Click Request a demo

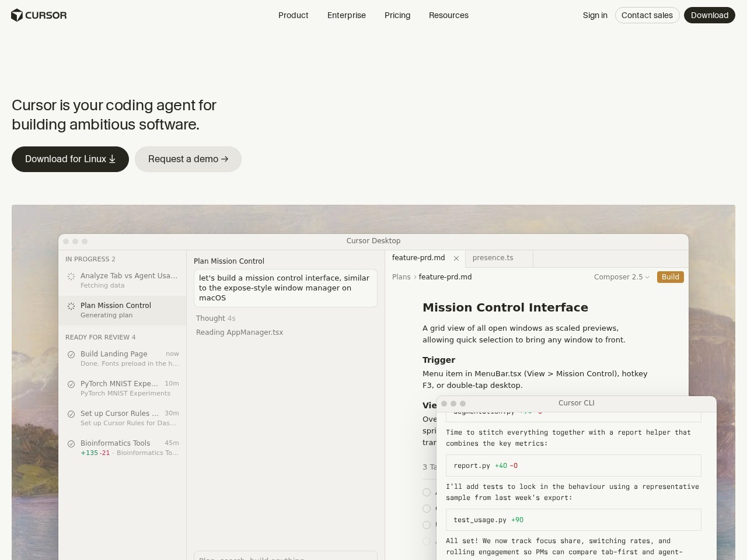click(x=188, y=159)
